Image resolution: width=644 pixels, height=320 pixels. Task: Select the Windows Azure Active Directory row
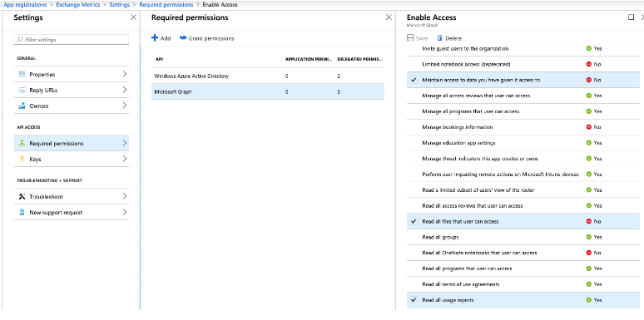coord(268,76)
